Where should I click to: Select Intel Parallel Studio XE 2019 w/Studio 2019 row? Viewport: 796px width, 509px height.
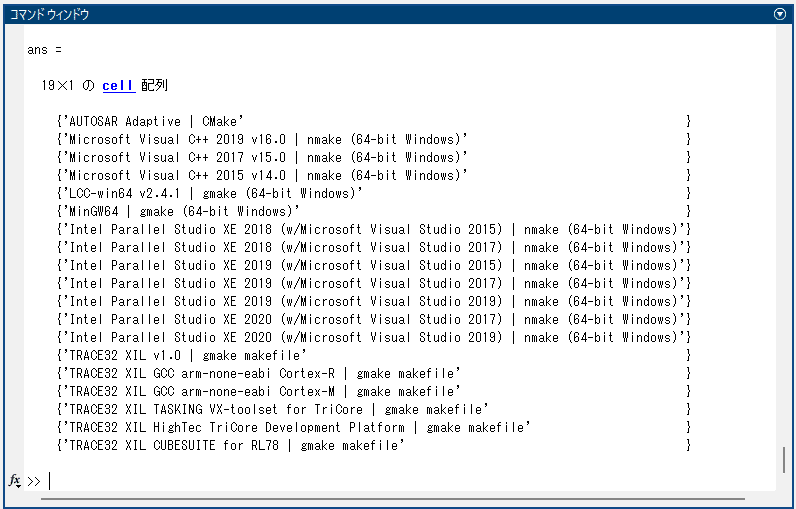click(374, 301)
